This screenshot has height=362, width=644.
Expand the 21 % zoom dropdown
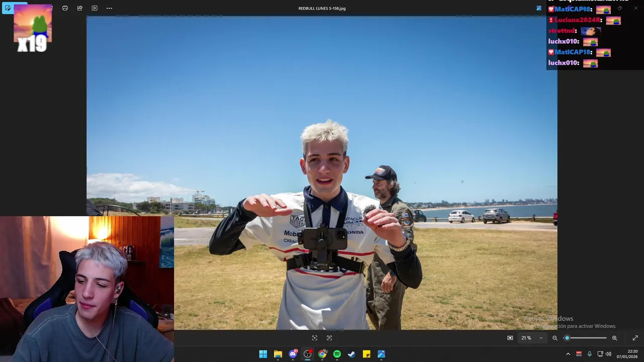[x=533, y=338]
